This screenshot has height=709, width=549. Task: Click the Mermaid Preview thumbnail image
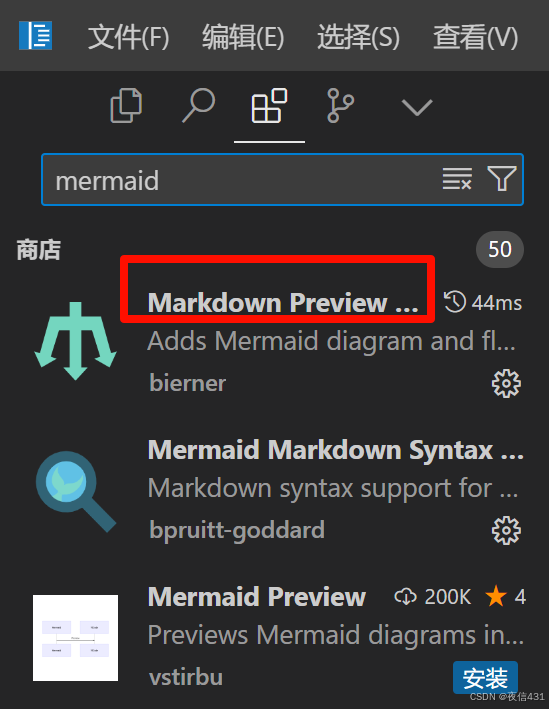pyautogui.click(x=76, y=638)
